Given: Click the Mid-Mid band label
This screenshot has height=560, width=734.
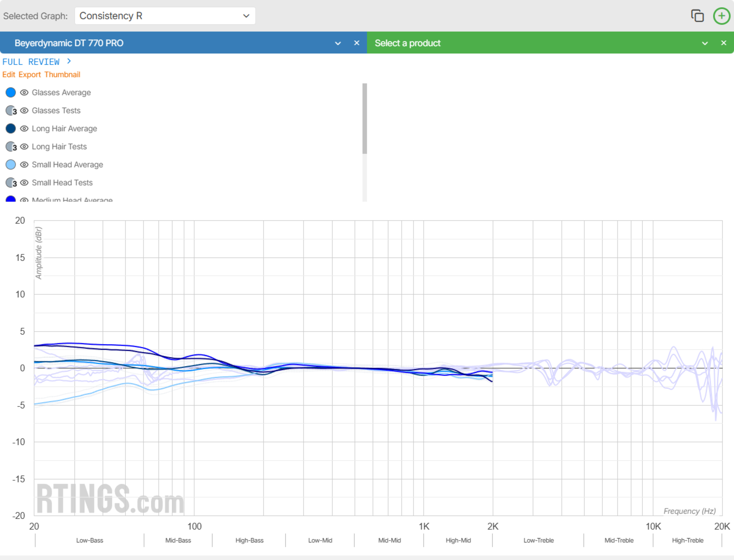Looking at the screenshot, I should pos(390,540).
